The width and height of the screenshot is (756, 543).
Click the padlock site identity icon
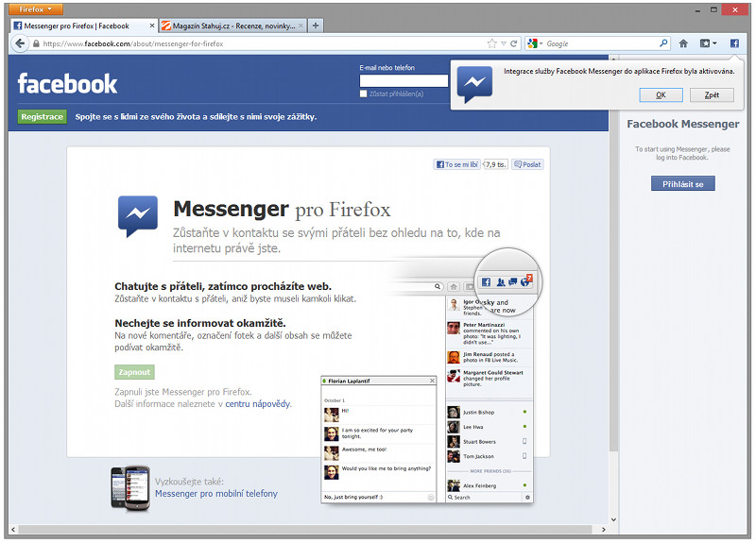pos(36,43)
